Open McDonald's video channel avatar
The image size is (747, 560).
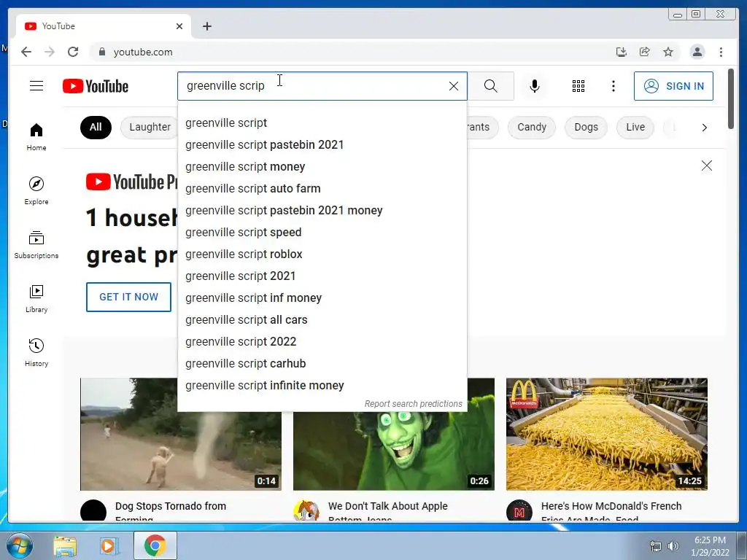point(519,511)
